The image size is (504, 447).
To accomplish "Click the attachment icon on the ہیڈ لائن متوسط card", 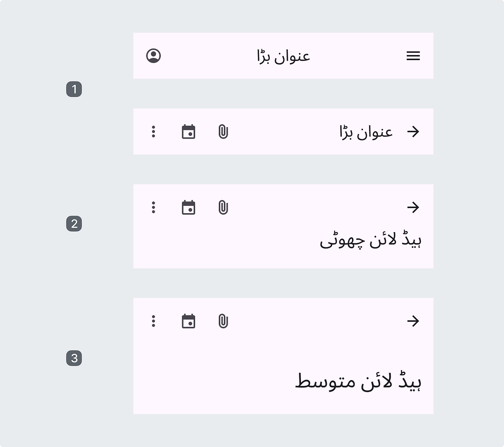I will tap(223, 321).
